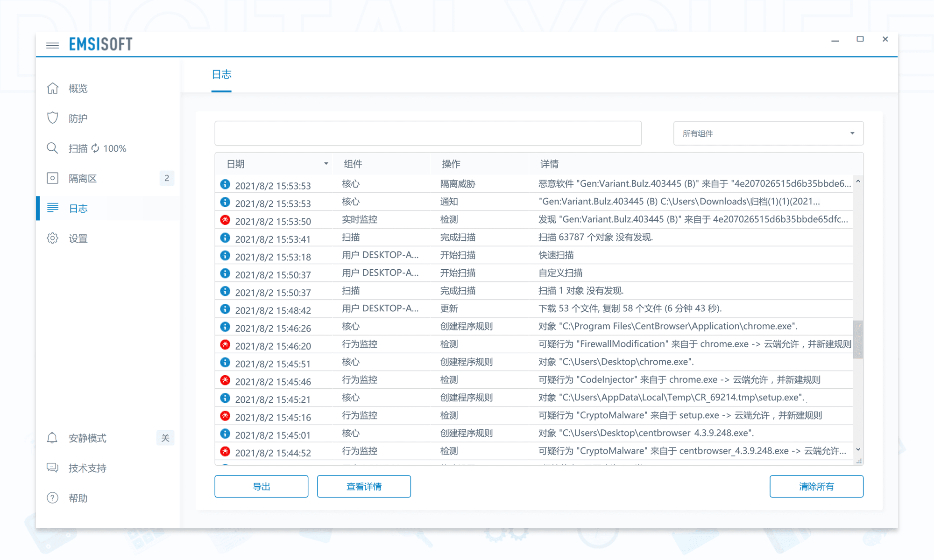The height and width of the screenshot is (560, 934).
Task: Open the 隔离区 quarantine section
Action: pos(80,178)
